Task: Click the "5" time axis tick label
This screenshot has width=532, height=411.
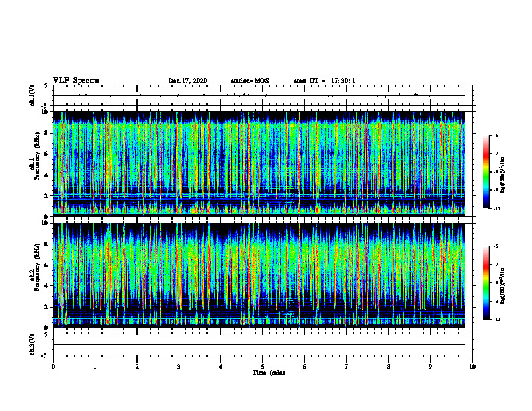Action: click(x=263, y=367)
